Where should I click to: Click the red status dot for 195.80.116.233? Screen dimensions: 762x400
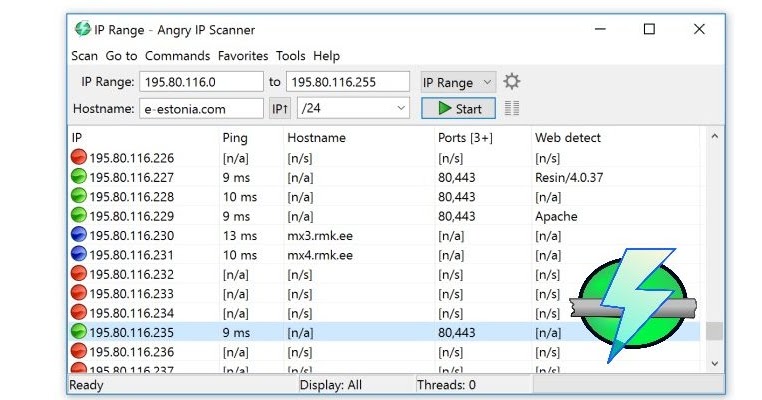[79, 294]
